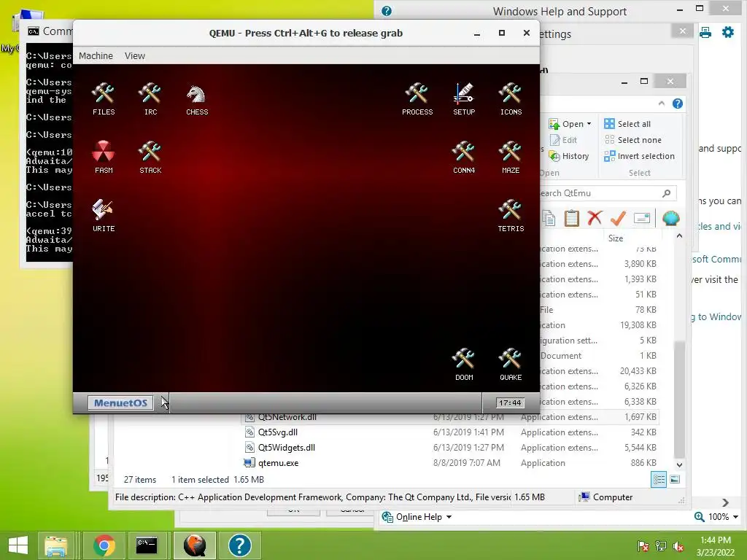Click the clipboard paste icon

tap(572, 218)
